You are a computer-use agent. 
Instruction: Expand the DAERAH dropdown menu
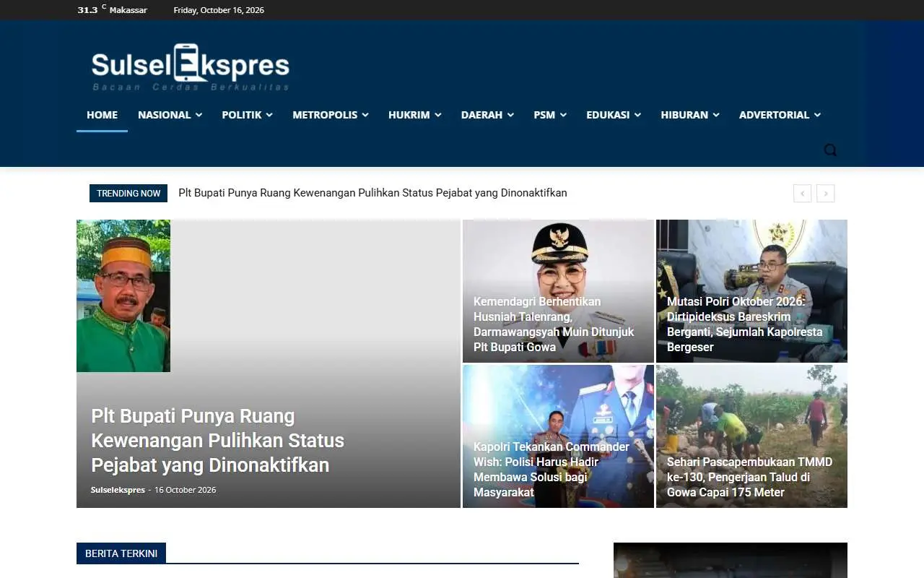click(x=487, y=115)
